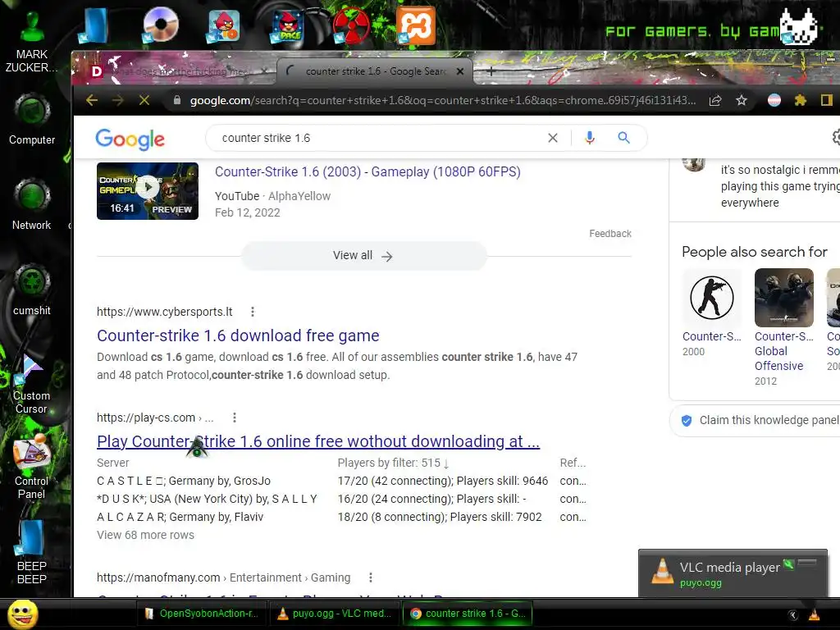Open the disc icon desktop shortcut
This screenshot has height=630, width=840.
[160, 25]
